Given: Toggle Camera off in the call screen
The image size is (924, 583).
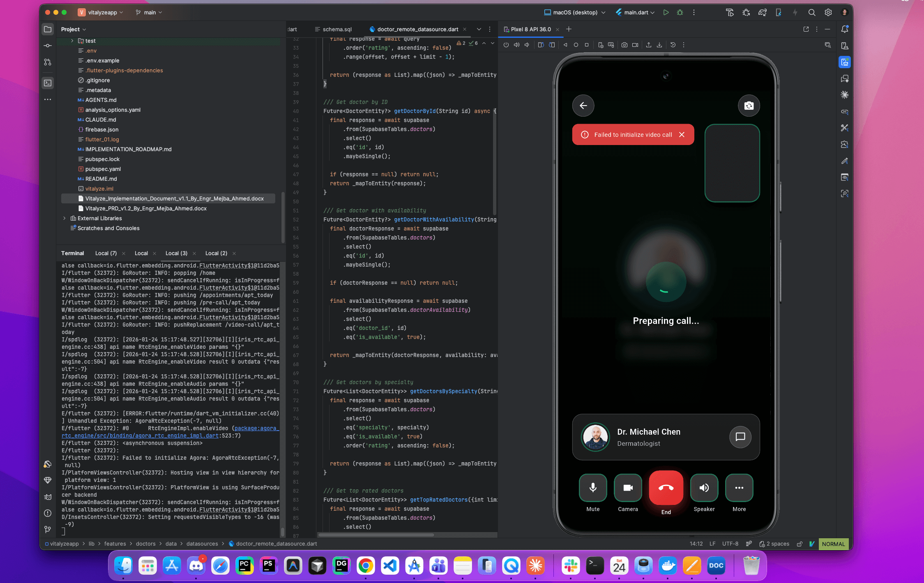Looking at the screenshot, I should tap(627, 488).
